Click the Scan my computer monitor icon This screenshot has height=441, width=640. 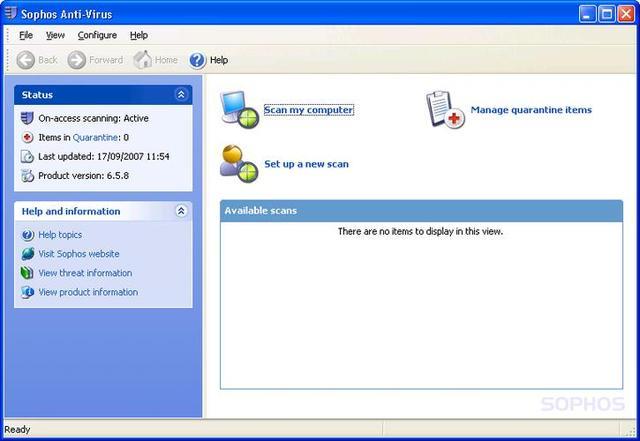[240, 109]
